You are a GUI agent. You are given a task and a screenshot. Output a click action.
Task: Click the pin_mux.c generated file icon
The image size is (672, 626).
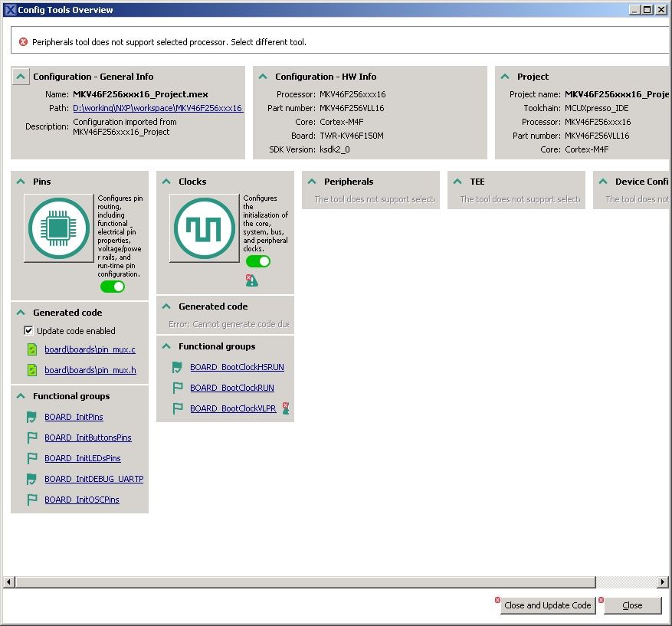click(x=32, y=349)
